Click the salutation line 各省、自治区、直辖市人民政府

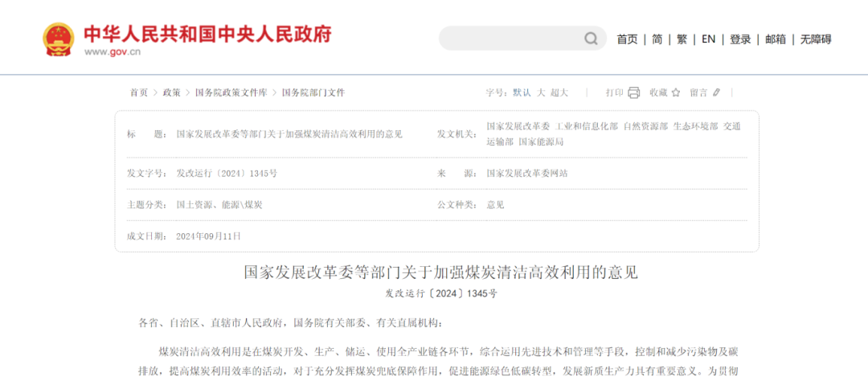(x=212, y=323)
